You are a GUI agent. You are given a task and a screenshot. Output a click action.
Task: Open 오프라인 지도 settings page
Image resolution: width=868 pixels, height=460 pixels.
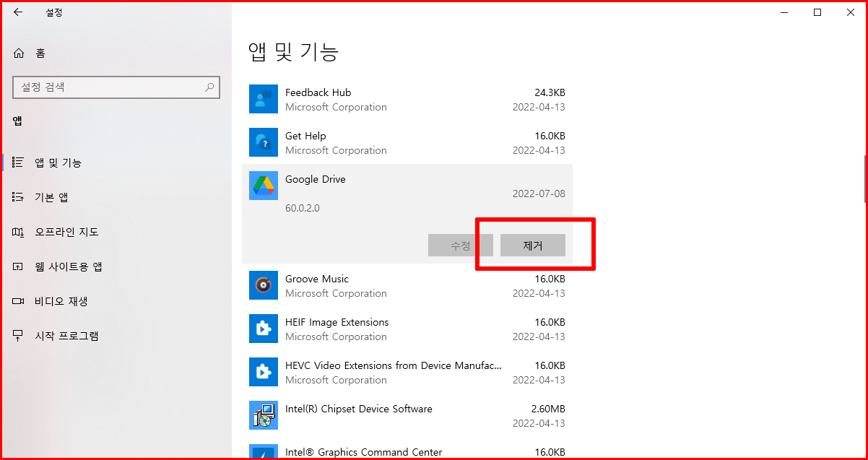coord(66,232)
